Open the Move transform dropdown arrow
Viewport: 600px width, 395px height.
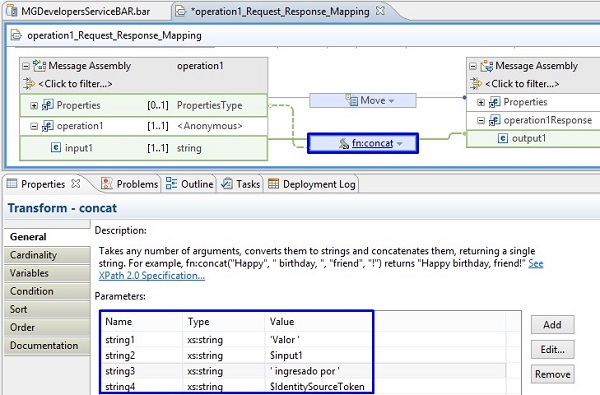click(391, 101)
